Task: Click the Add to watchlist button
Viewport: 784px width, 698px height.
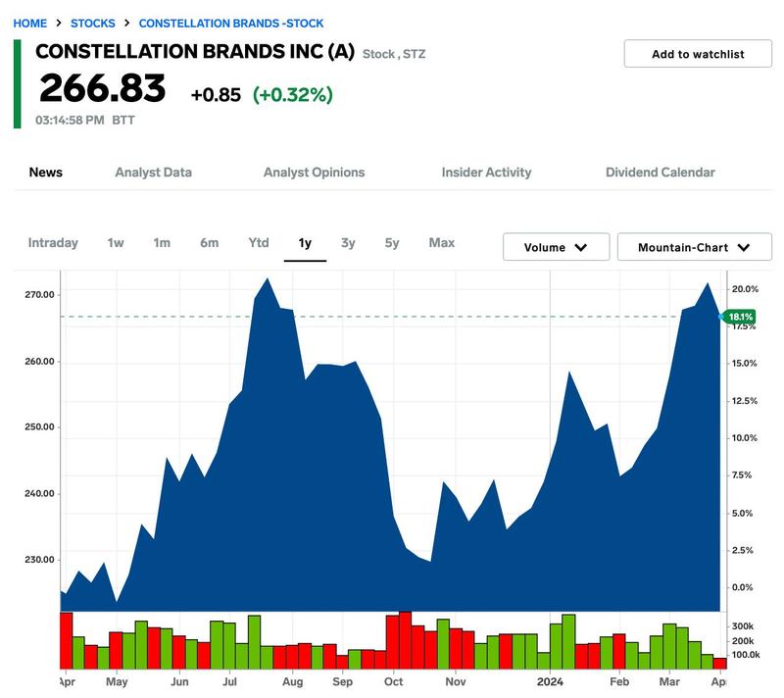Action: pyautogui.click(x=698, y=54)
